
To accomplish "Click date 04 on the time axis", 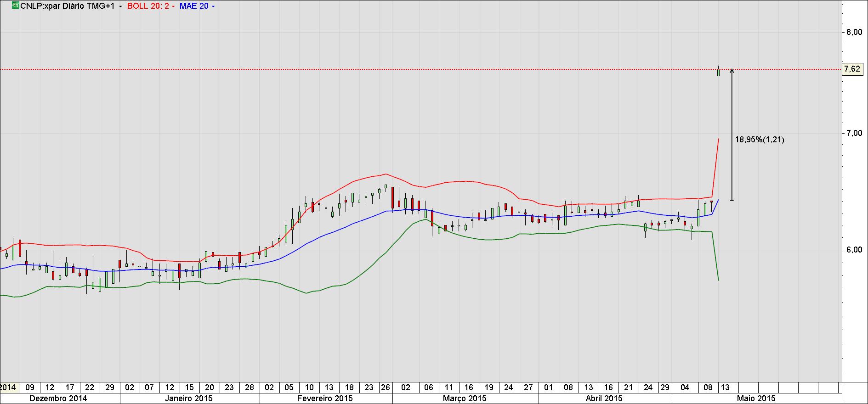I will pos(685,387).
